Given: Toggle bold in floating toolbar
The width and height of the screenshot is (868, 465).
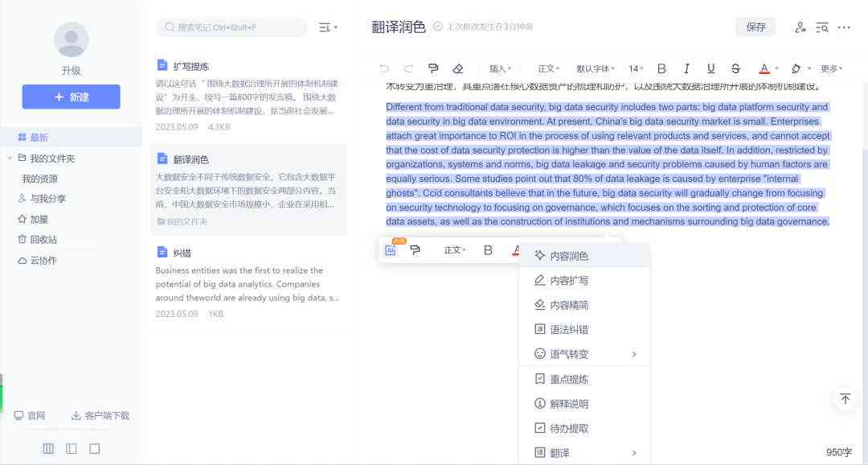Looking at the screenshot, I should [x=488, y=250].
